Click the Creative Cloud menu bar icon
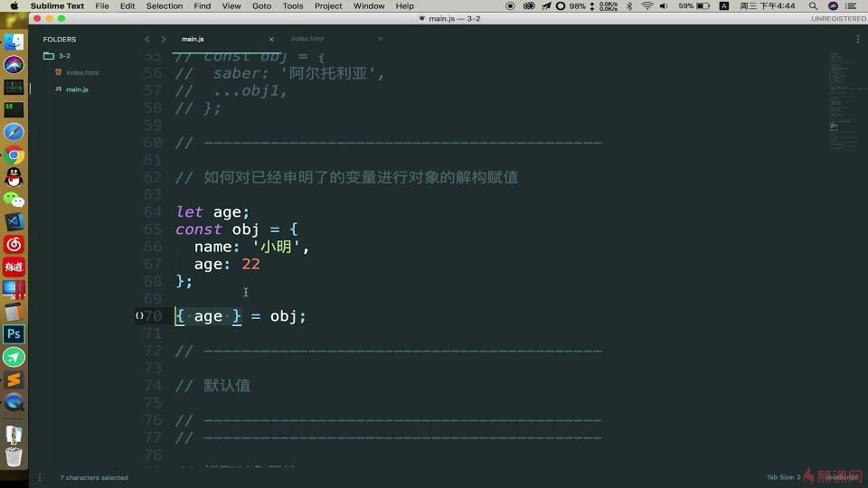The width and height of the screenshot is (868, 488). coord(529,6)
